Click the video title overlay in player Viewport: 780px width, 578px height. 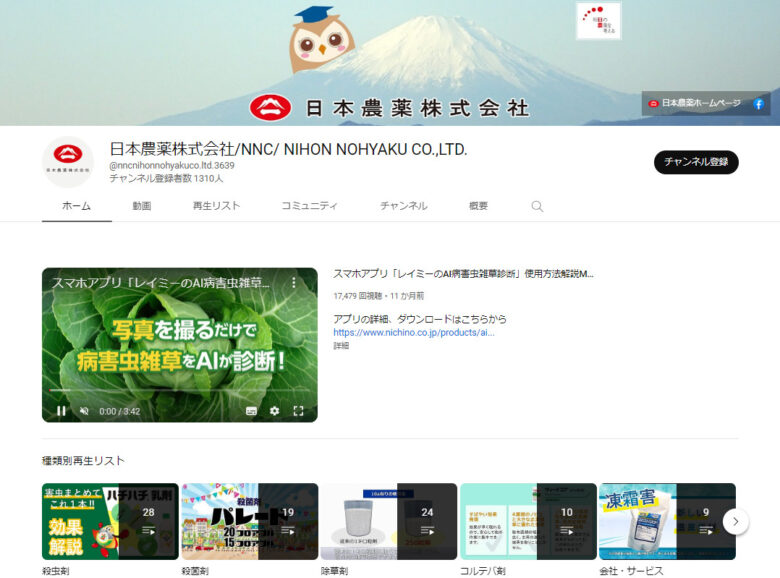(161, 283)
